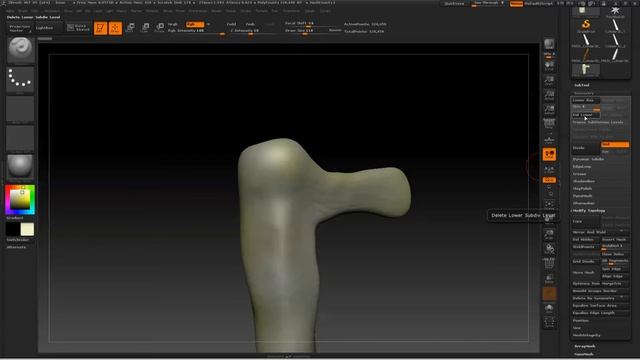
Task: Select the bone tool thumbnail in Tool palette
Action: click(586, 69)
